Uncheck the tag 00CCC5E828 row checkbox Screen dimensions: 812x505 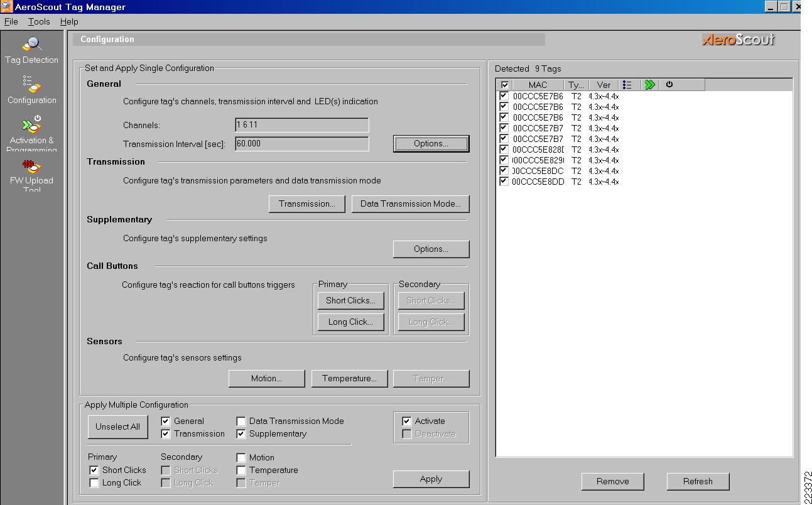tap(504, 149)
